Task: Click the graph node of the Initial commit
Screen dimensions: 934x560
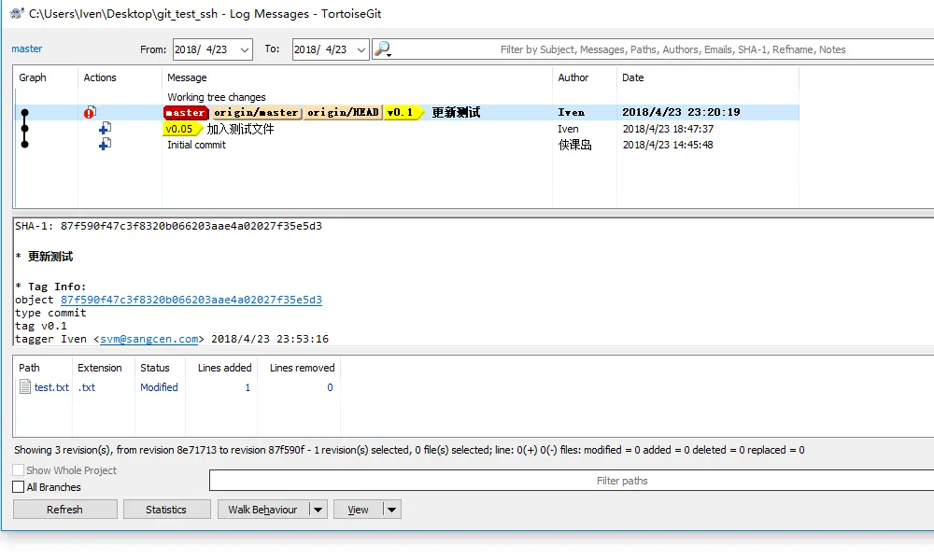Action: coord(24,145)
